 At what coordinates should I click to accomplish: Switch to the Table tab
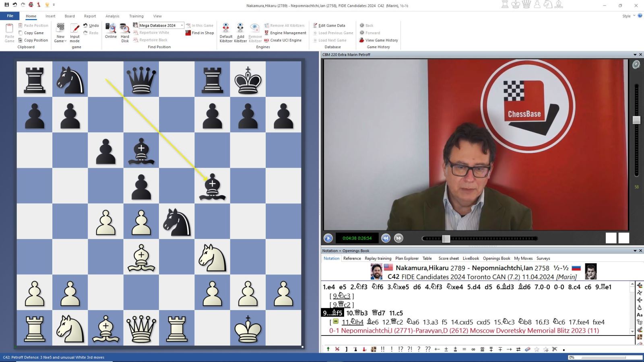click(x=427, y=258)
